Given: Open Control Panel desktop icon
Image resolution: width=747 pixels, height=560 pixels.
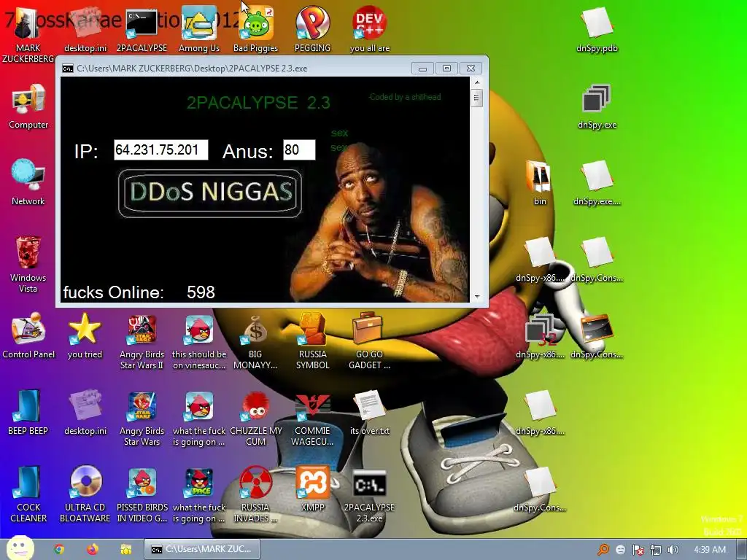Looking at the screenshot, I should (28, 329).
